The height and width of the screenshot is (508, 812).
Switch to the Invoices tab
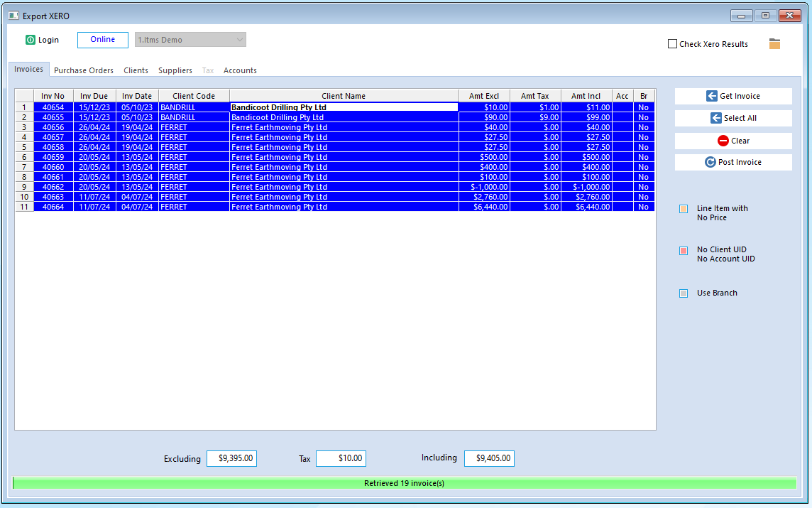[28, 70]
